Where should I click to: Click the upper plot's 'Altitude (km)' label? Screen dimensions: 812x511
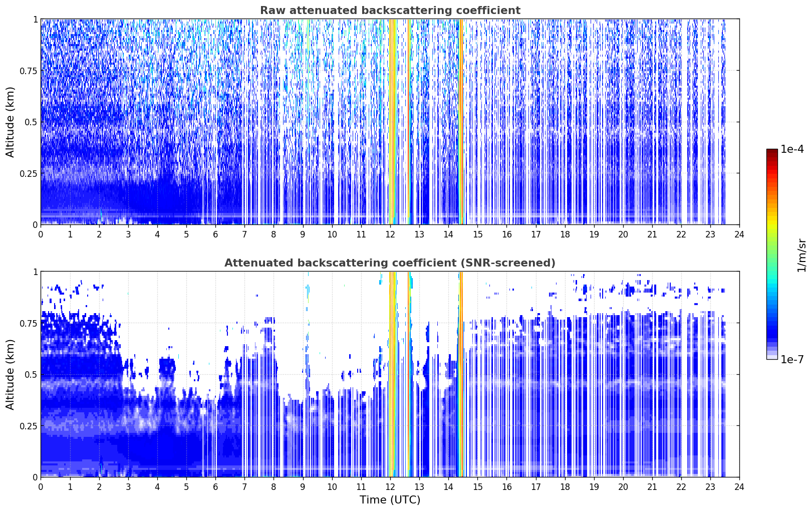click(11, 122)
